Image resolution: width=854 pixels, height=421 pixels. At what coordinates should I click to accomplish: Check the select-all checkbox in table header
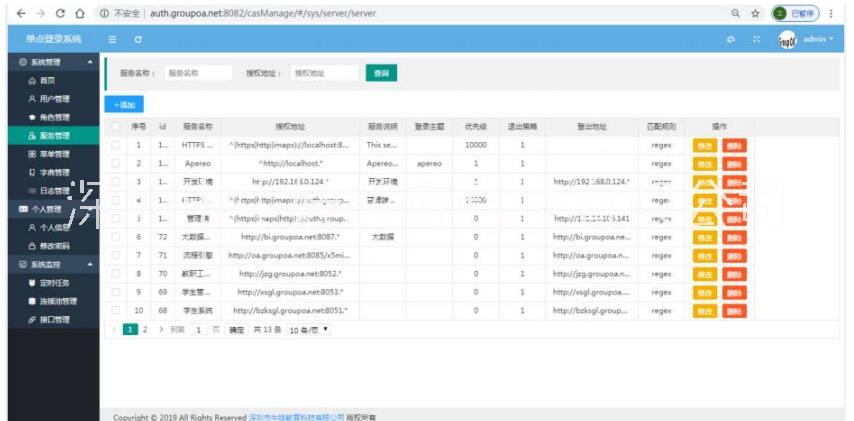coord(116,127)
